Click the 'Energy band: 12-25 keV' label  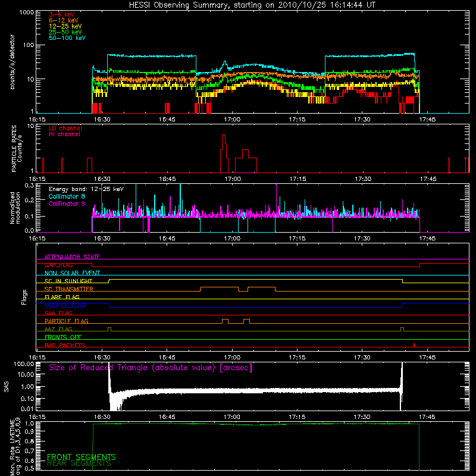coord(86,189)
